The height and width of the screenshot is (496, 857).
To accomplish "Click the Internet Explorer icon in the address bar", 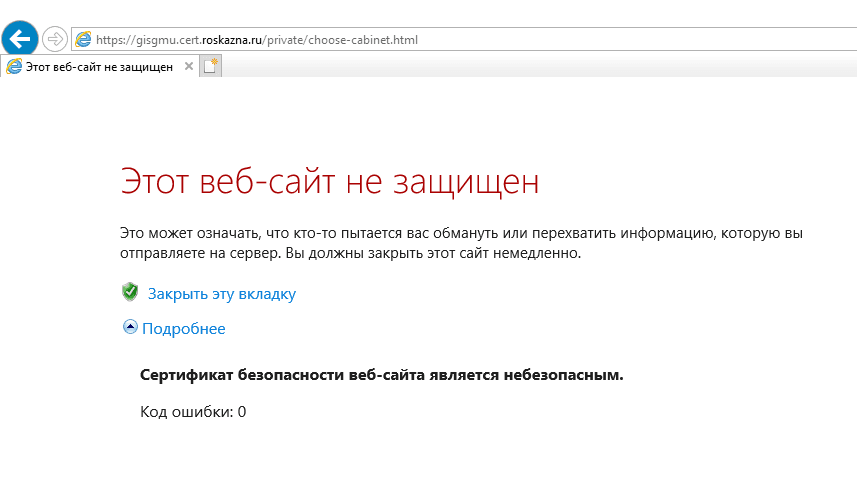I will tap(83, 40).
